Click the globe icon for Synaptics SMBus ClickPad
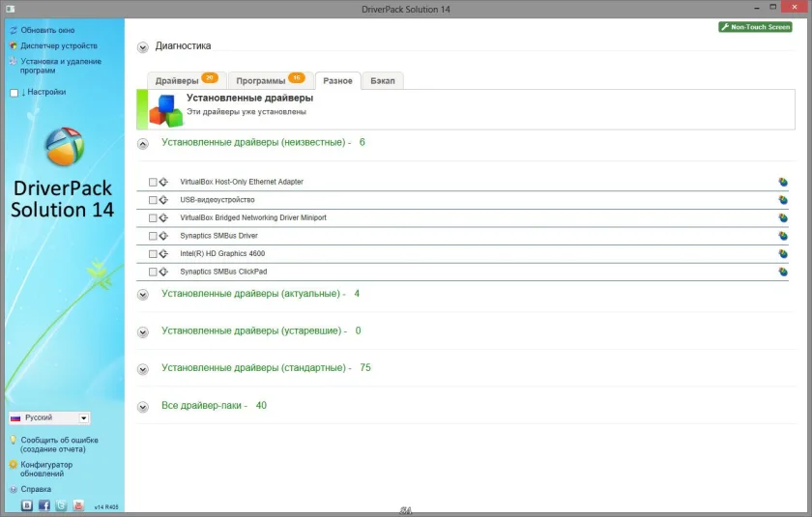Image resolution: width=812 pixels, height=517 pixels. [x=783, y=272]
